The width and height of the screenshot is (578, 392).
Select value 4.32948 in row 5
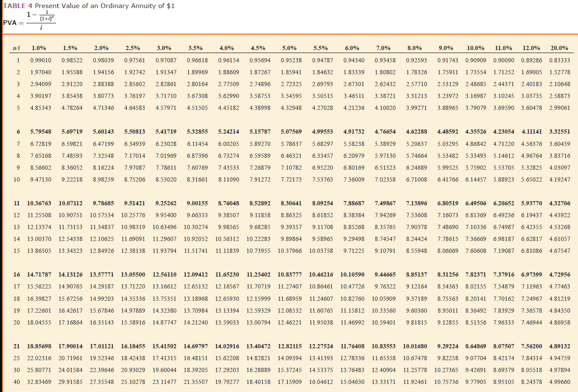(291, 108)
